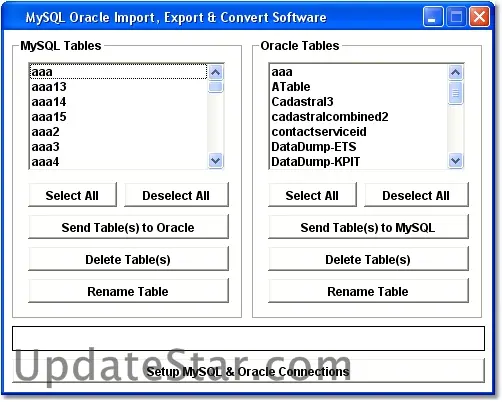This screenshot has width=502, height=402.
Task: Click the MySQL list scroll down arrow
Action: [x=216, y=161]
